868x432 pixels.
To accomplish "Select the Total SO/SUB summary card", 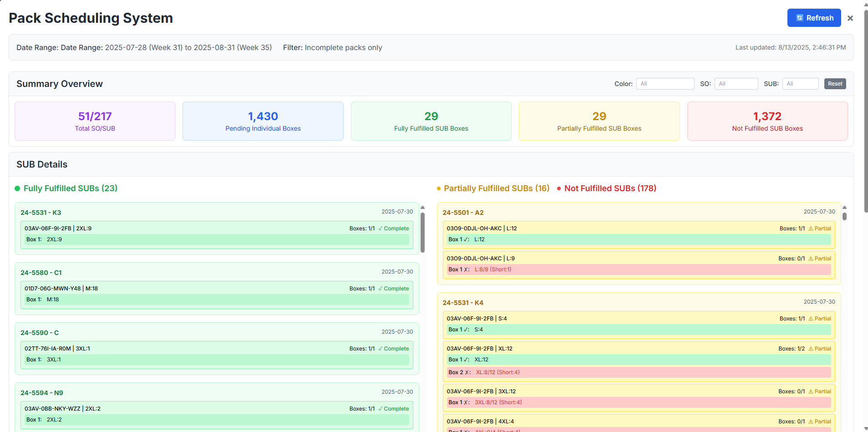I will (95, 121).
